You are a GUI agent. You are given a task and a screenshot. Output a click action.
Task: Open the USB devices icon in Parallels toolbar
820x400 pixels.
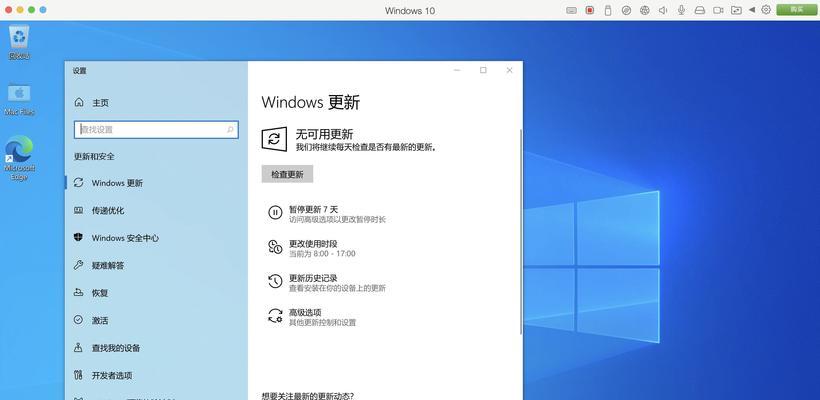click(608, 10)
